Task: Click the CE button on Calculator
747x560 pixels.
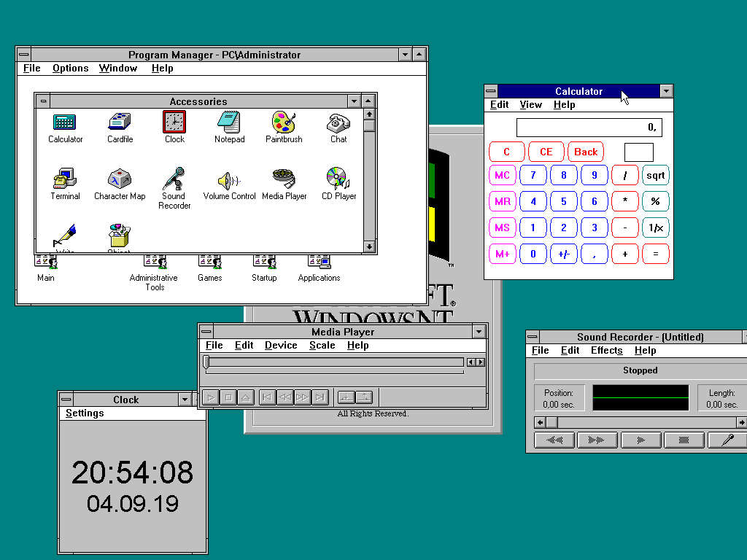Action: pos(546,152)
